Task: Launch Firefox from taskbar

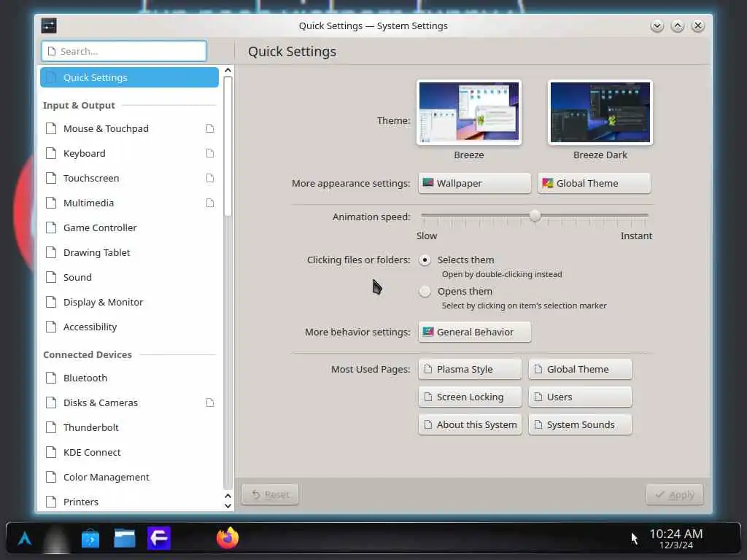Action: click(228, 538)
